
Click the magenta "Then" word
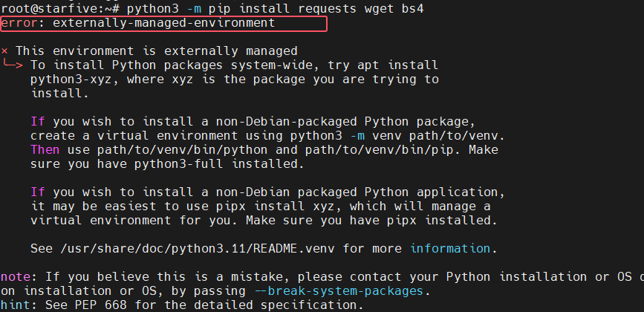[x=45, y=149]
